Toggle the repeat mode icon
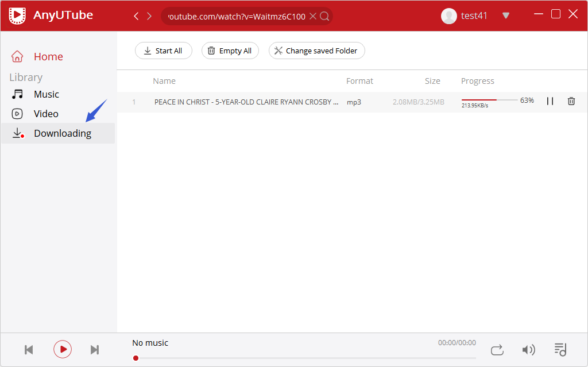 497,350
